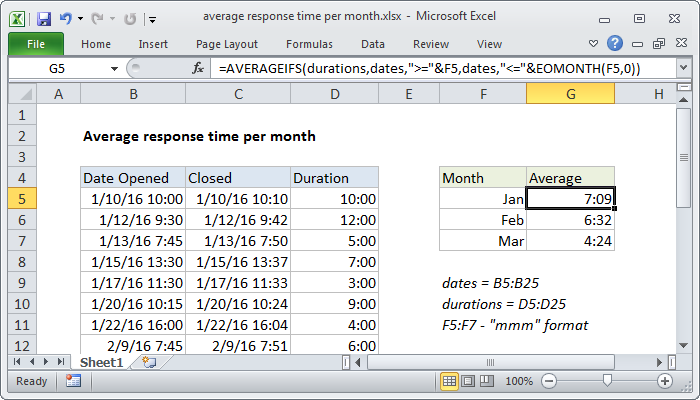
Task: Open the Formulas ribbon tab
Action: point(309,44)
